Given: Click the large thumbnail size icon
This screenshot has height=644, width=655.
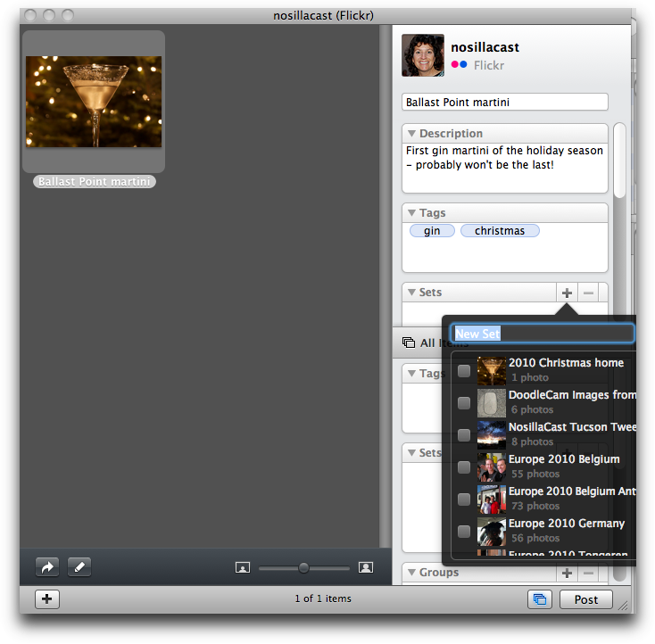Looking at the screenshot, I should tap(365, 568).
